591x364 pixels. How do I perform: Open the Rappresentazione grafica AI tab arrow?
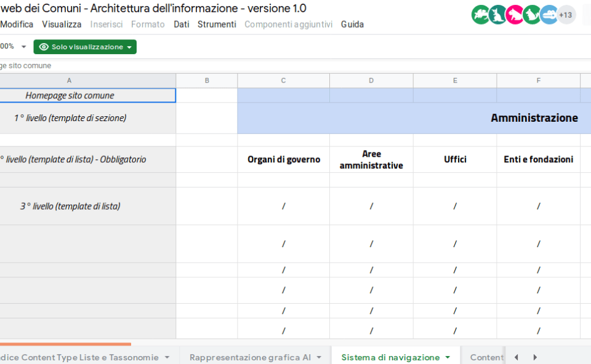coord(319,357)
